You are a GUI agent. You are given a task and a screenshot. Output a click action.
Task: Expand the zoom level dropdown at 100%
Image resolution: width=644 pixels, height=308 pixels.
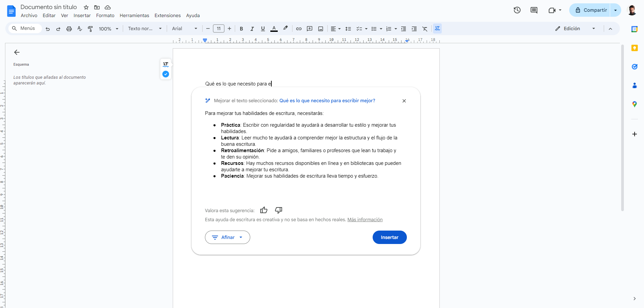coord(108,29)
